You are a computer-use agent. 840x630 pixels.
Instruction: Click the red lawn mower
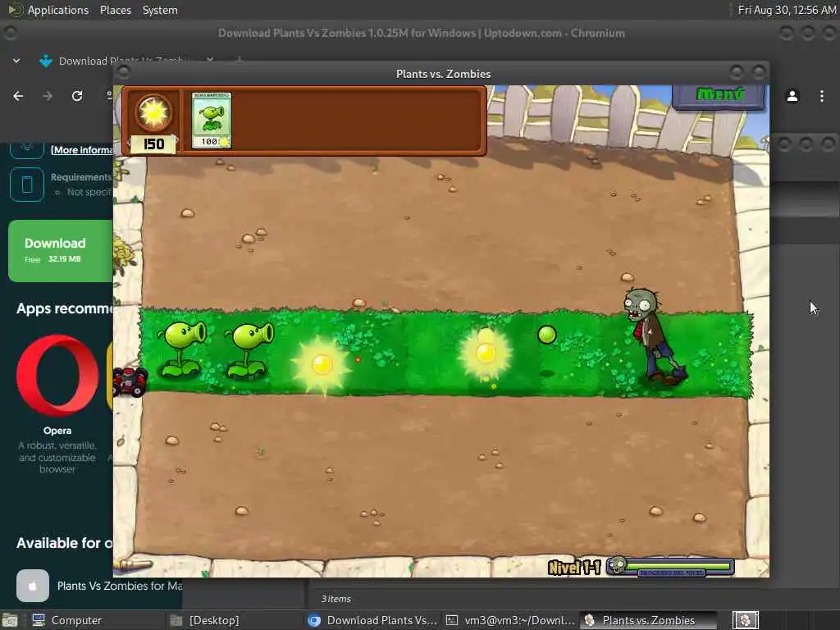tap(129, 381)
